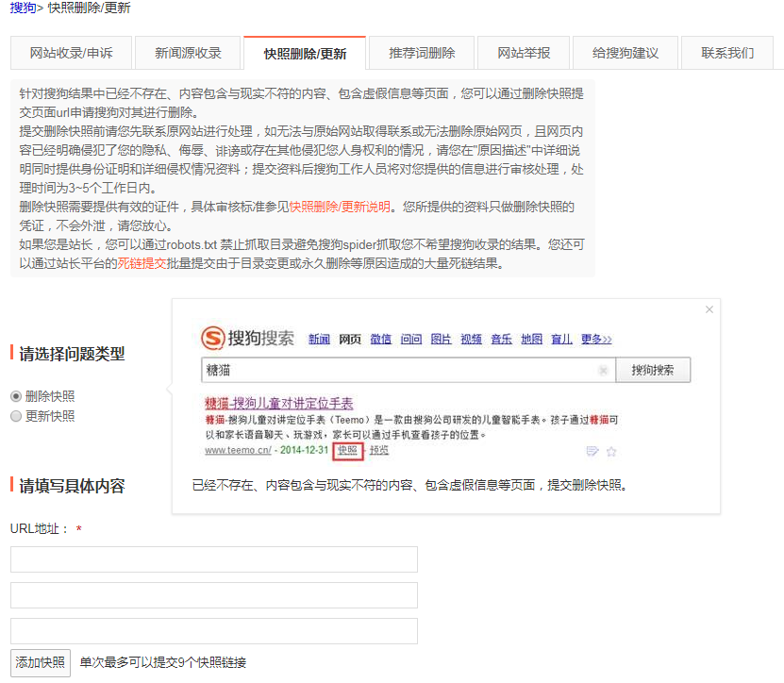This screenshot has height=683, width=784.
Task: Click the popup caption ending with 提交删除快照
Action: 409,485
